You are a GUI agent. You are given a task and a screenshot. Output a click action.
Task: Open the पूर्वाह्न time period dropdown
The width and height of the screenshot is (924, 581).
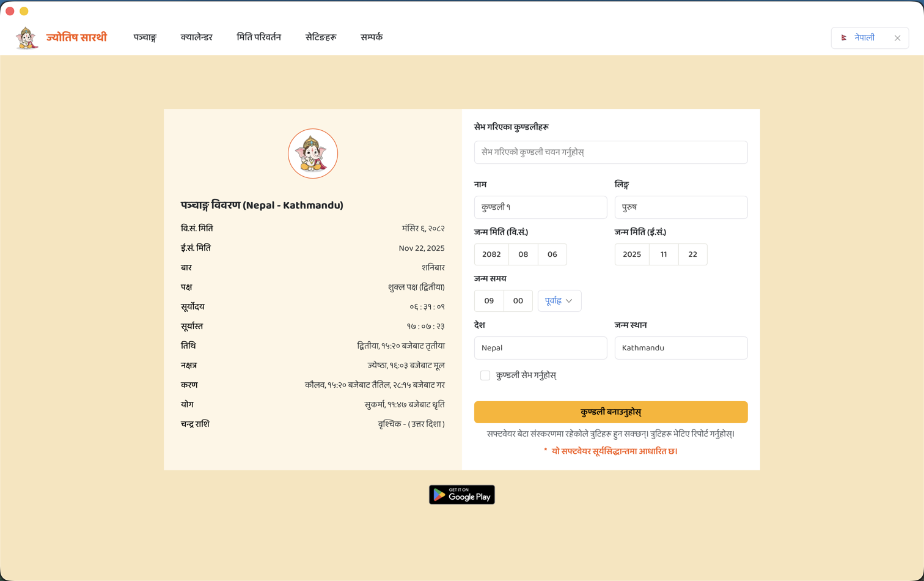point(559,301)
